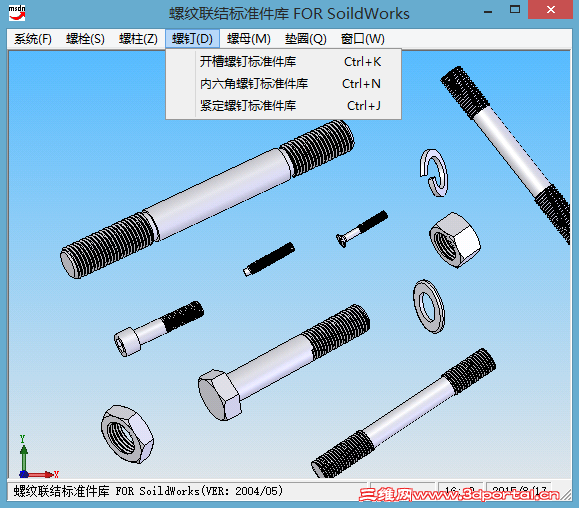The width and height of the screenshot is (579, 508).
Task: Open the 螺柱(Z) menu
Action: [138, 39]
